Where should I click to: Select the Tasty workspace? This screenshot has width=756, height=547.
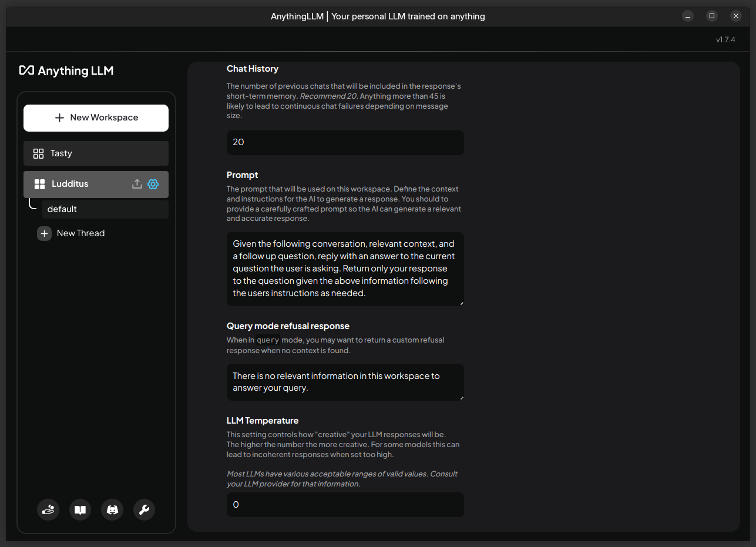point(96,153)
